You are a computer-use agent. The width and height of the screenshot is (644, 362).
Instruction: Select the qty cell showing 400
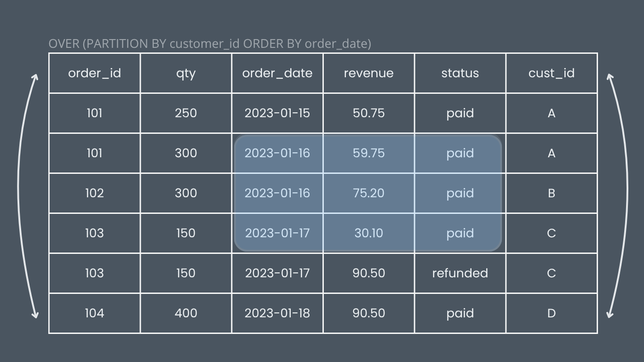(186, 313)
